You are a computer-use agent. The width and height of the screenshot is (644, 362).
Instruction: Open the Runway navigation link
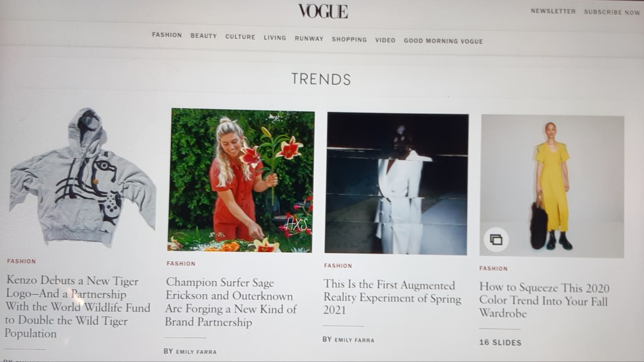pos(309,38)
